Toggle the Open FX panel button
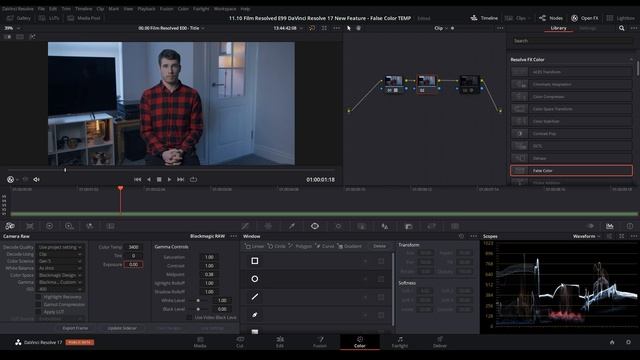The height and width of the screenshot is (360, 640). pyautogui.click(x=585, y=18)
